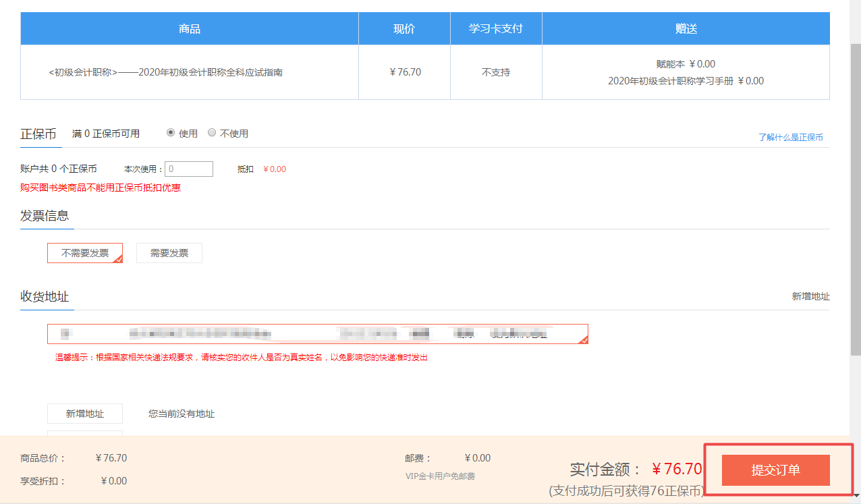861x504 pixels.
Task: Choose the 需要发票 option
Action: coord(169,252)
